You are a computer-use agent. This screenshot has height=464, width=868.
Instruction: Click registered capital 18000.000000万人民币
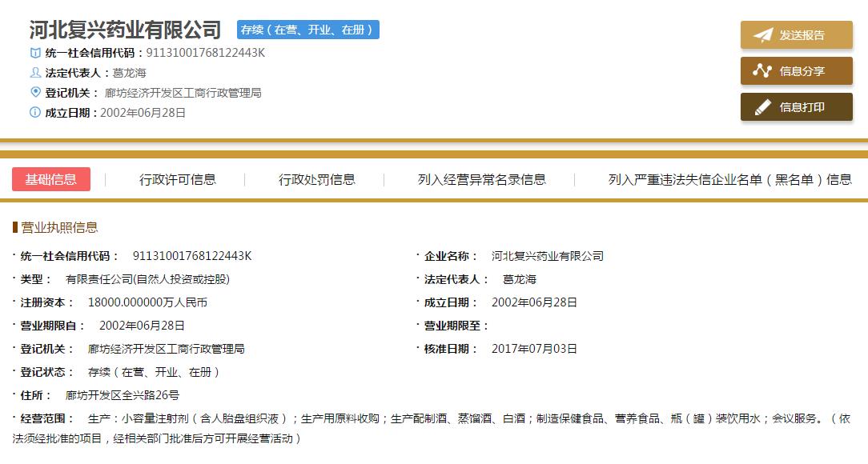(148, 302)
